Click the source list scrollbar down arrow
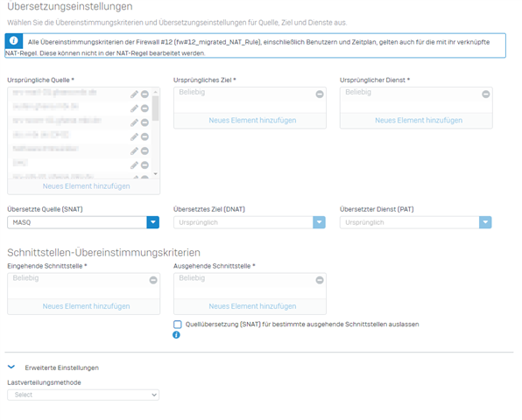 (x=156, y=174)
